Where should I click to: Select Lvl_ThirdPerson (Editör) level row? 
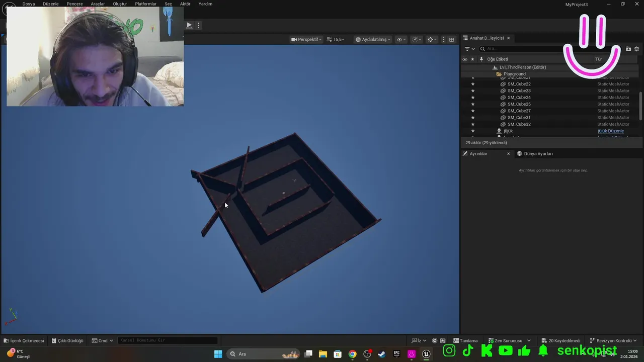[x=523, y=67]
